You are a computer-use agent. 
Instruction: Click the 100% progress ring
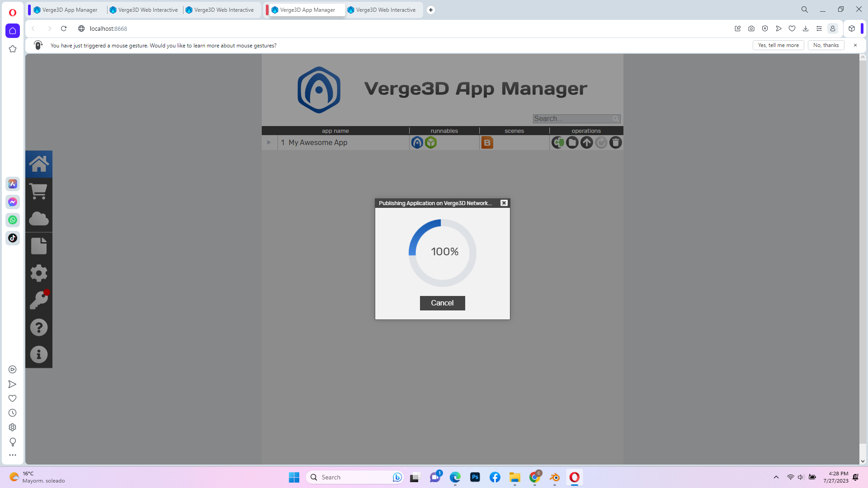443,253
